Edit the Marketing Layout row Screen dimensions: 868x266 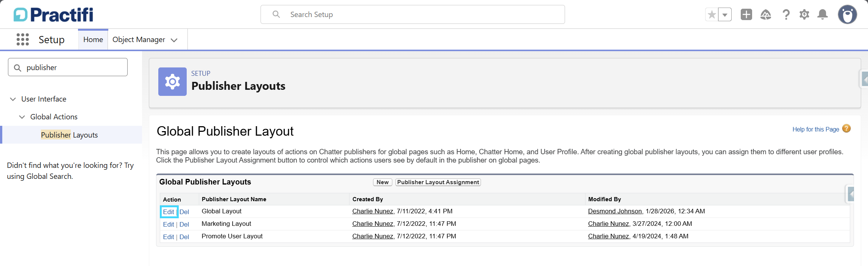[169, 224]
